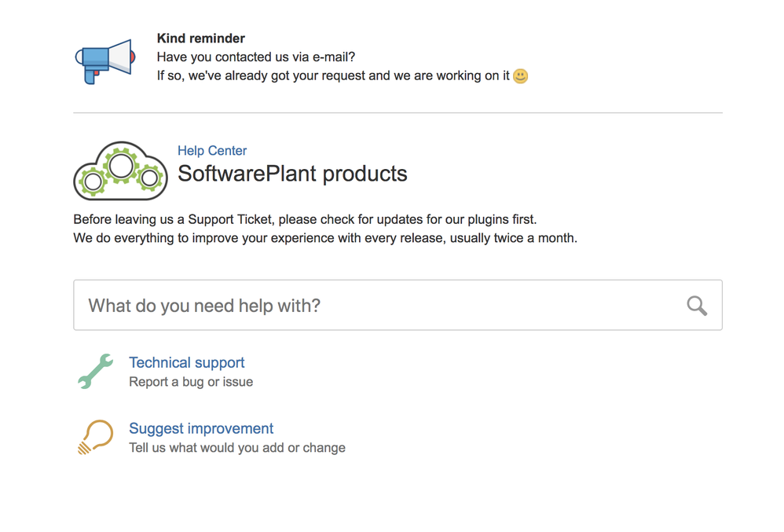Click the cloud with gears logo
Viewport: 784px width, 532px height.
120,171
